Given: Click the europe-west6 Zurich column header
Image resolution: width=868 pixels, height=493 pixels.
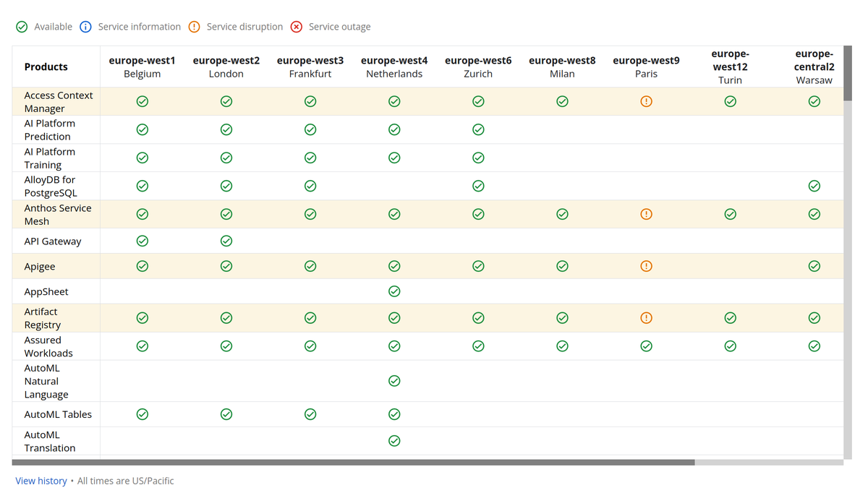Looking at the screenshot, I should pos(478,67).
